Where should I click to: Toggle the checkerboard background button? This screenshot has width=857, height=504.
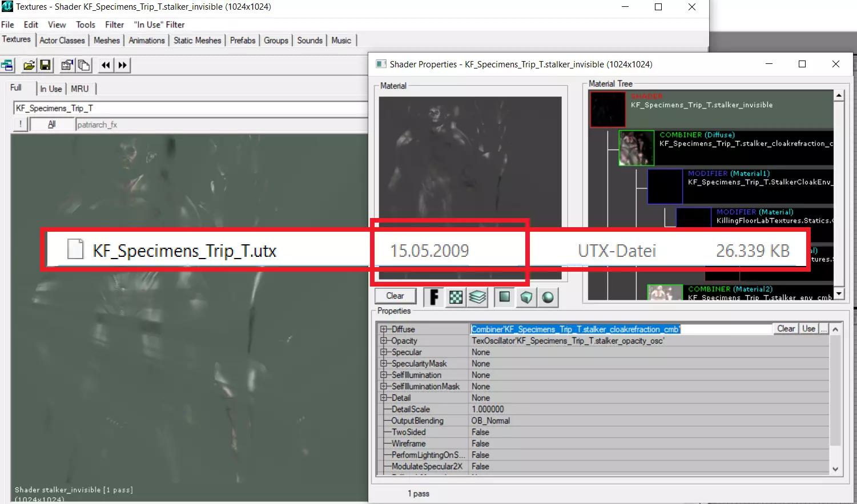tap(456, 297)
